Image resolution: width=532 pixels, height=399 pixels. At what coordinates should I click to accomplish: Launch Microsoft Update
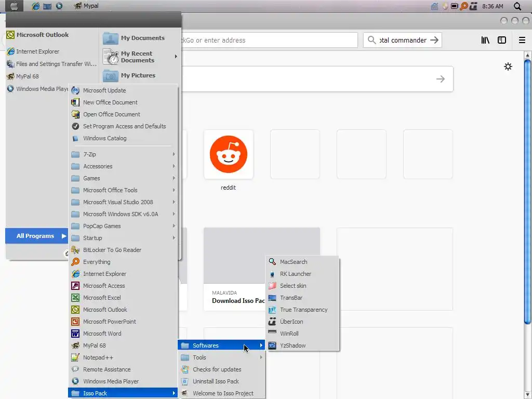(123, 90)
